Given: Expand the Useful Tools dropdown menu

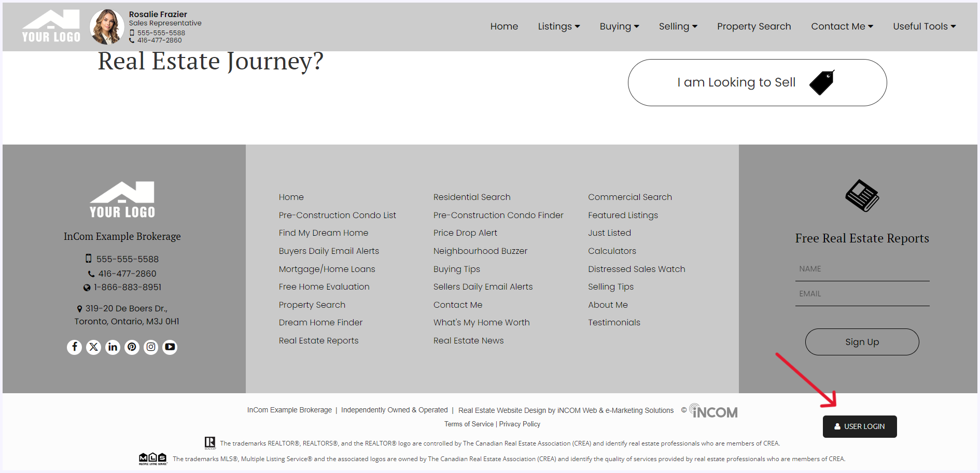Looking at the screenshot, I should (924, 26).
